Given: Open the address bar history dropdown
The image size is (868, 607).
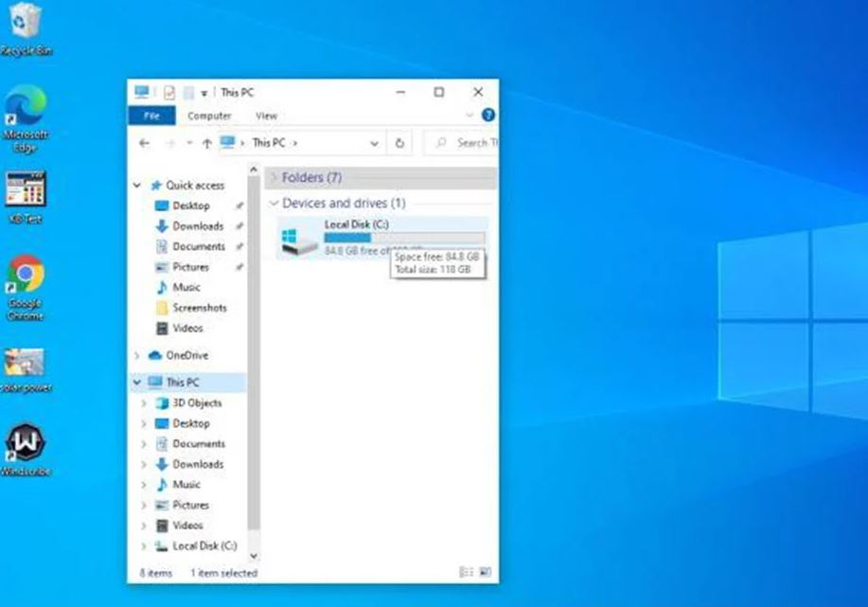Looking at the screenshot, I should (375, 143).
